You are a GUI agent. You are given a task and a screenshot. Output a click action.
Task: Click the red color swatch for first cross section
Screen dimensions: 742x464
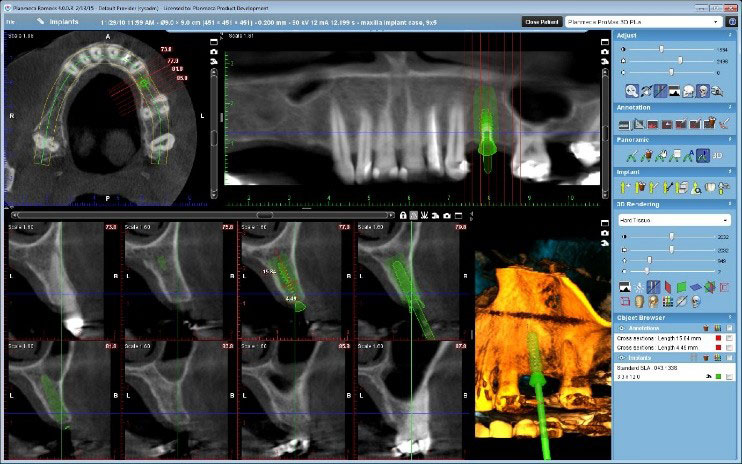(716, 338)
